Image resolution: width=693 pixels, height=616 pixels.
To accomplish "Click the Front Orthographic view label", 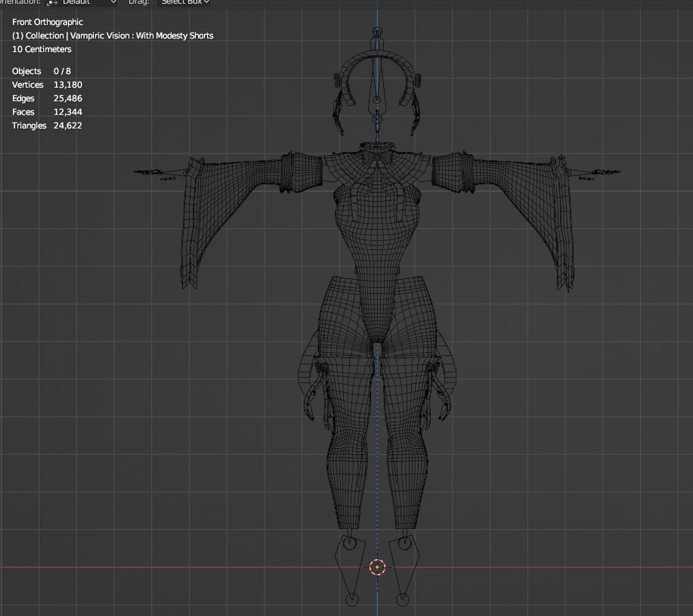I will click(48, 22).
